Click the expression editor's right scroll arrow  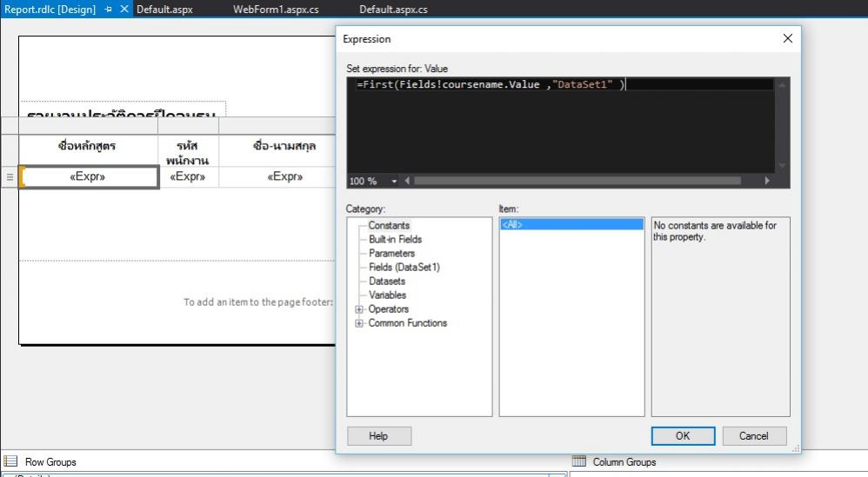[x=767, y=181]
